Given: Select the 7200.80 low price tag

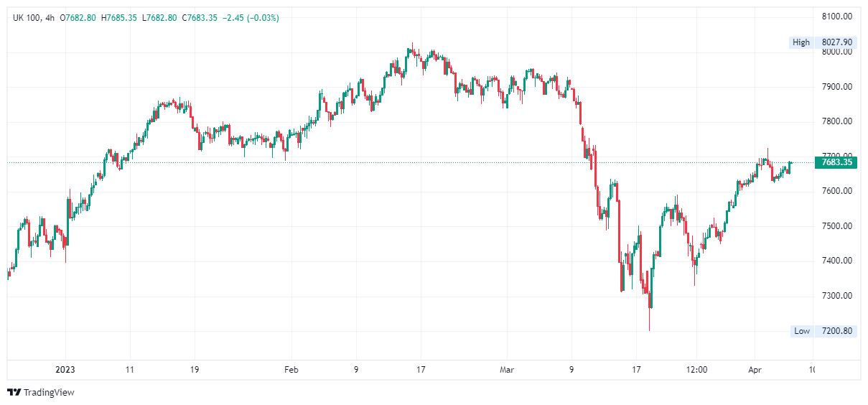Looking at the screenshot, I should tap(836, 331).
